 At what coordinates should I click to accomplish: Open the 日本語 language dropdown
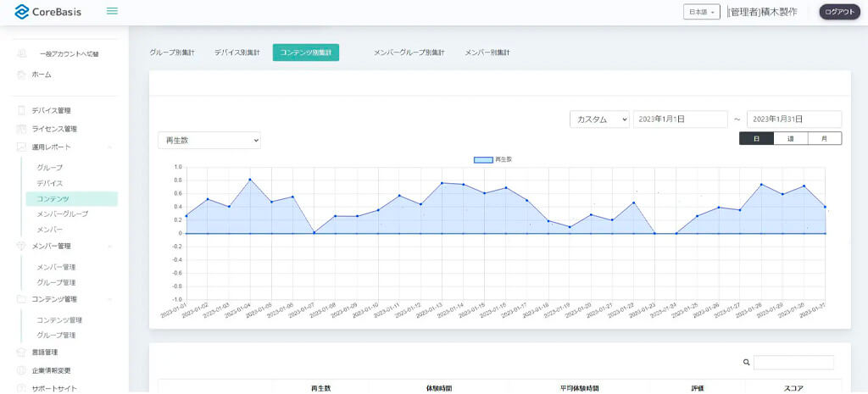coord(702,12)
